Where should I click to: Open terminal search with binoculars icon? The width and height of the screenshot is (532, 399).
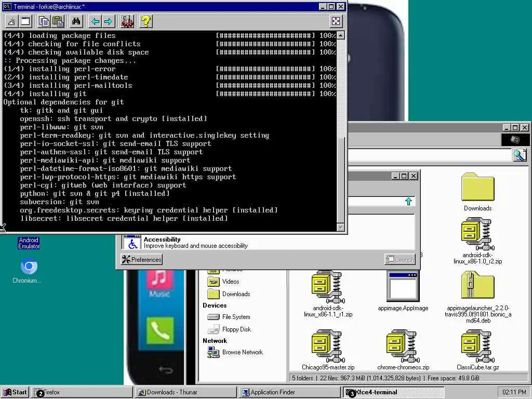76,22
